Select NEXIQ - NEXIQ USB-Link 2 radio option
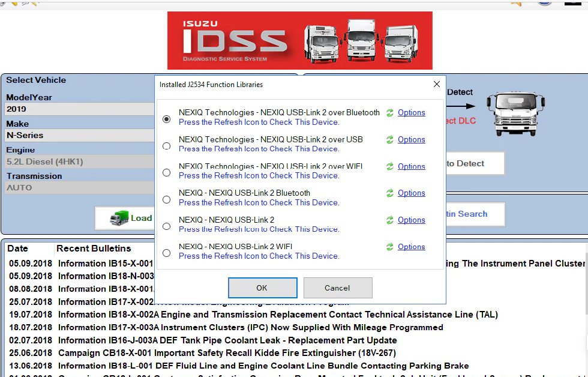588x377 pixels. 167,226
